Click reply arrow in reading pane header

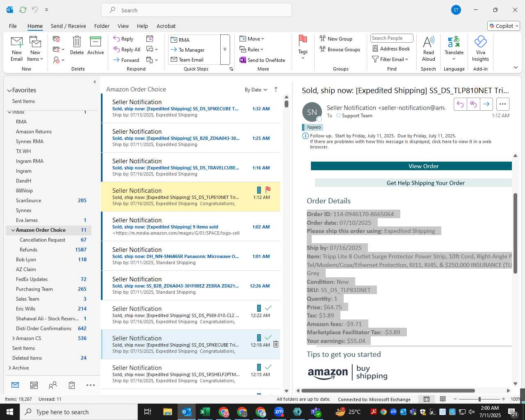460,104
